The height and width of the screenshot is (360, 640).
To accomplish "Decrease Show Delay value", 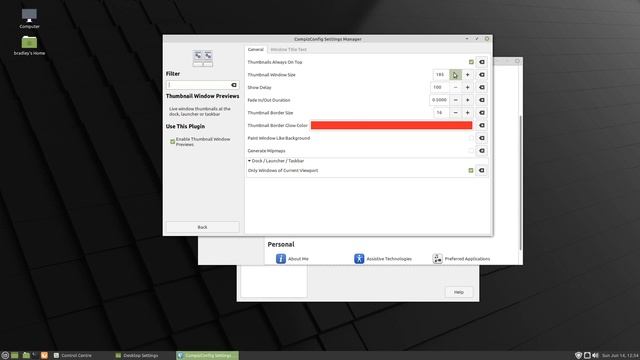I will click(456, 87).
